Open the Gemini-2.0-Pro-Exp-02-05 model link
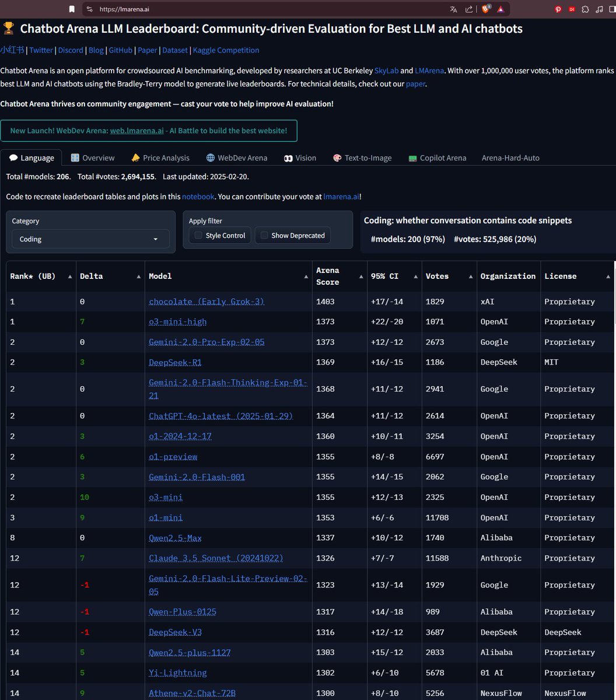 (x=206, y=342)
